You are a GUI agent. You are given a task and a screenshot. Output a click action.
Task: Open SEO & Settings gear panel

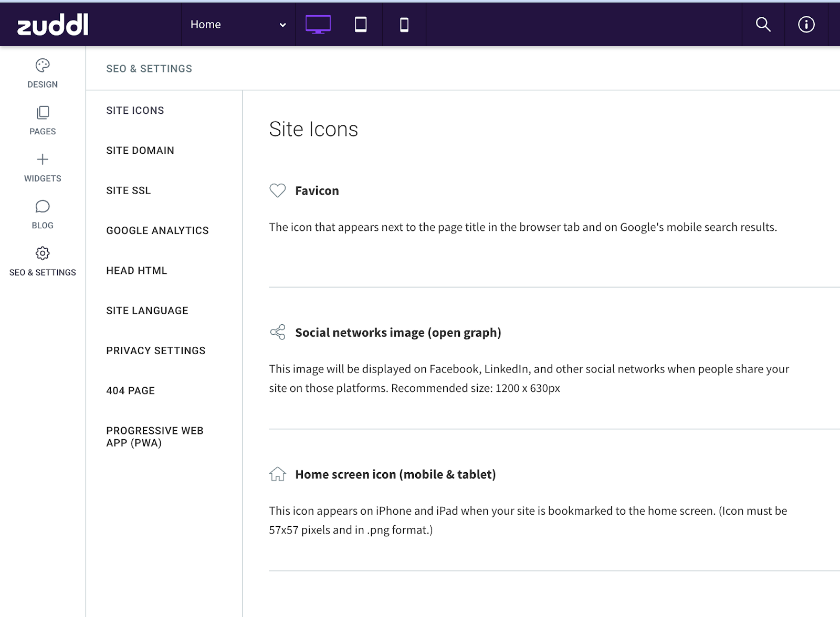43,261
